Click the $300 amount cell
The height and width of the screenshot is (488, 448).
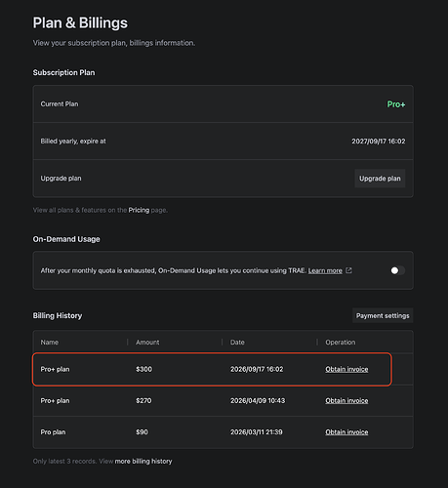(x=143, y=369)
